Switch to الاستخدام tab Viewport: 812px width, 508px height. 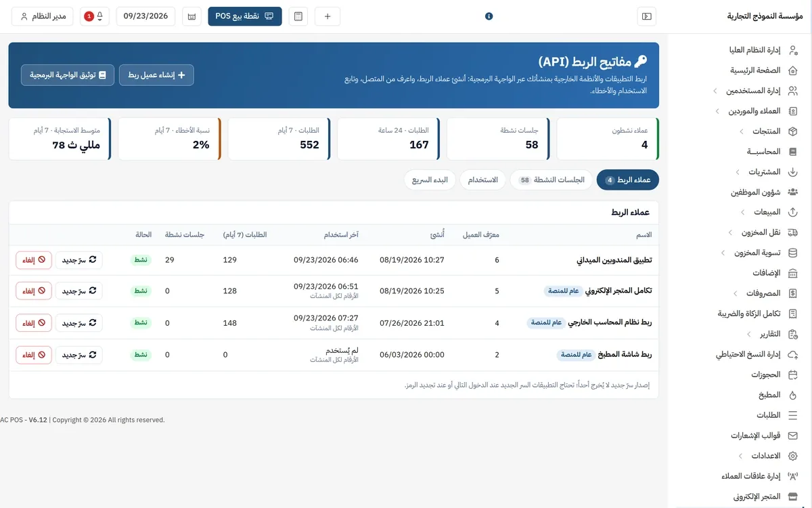coord(482,180)
